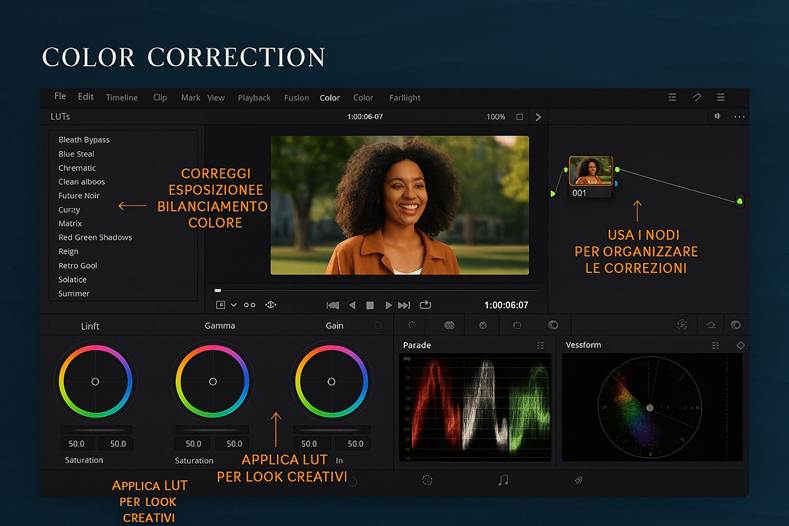Select the Summer LUT
Image resolution: width=789 pixels, height=526 pixels.
point(74,293)
